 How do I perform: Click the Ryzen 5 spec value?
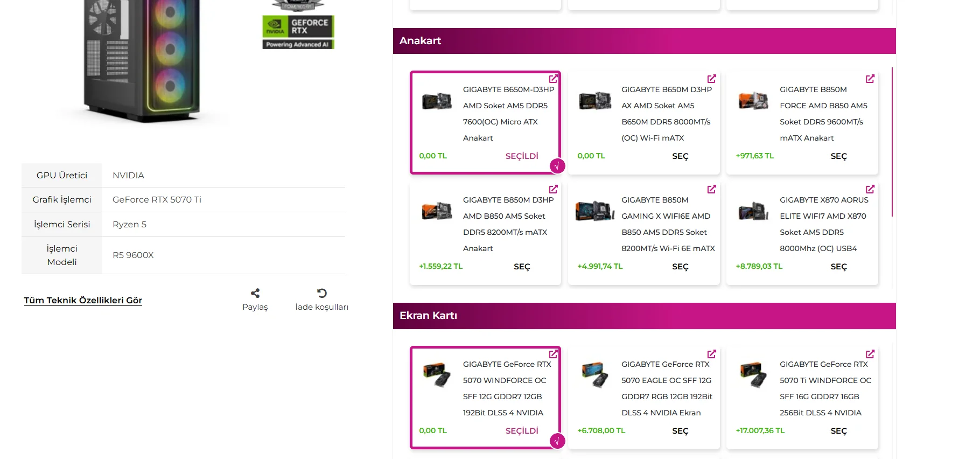coord(129,225)
